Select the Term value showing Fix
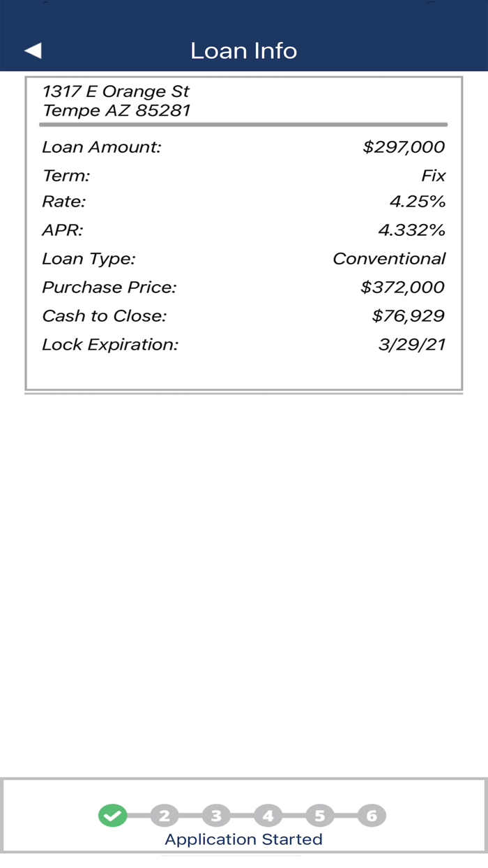Screen dimensions: 488x868 point(436,175)
